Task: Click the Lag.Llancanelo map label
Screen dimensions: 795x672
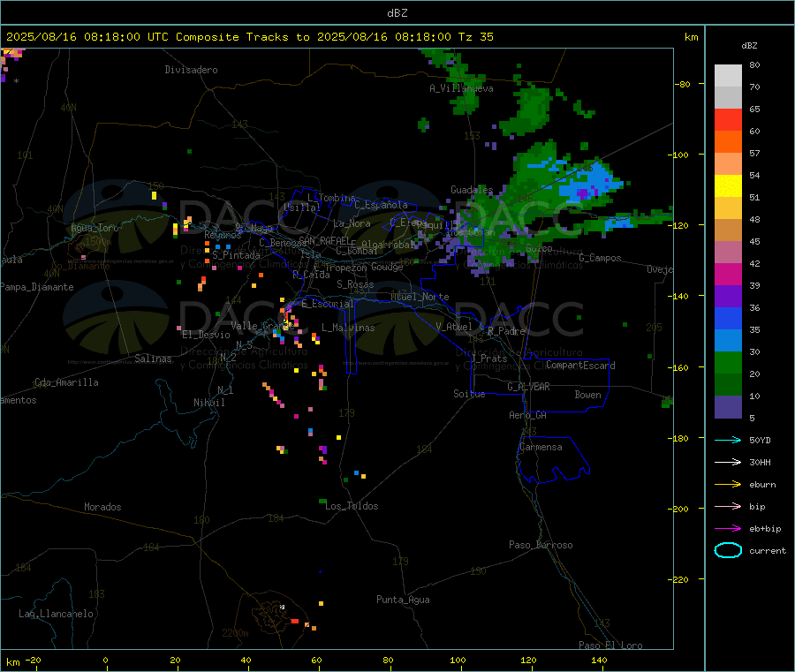Action: coord(56,614)
